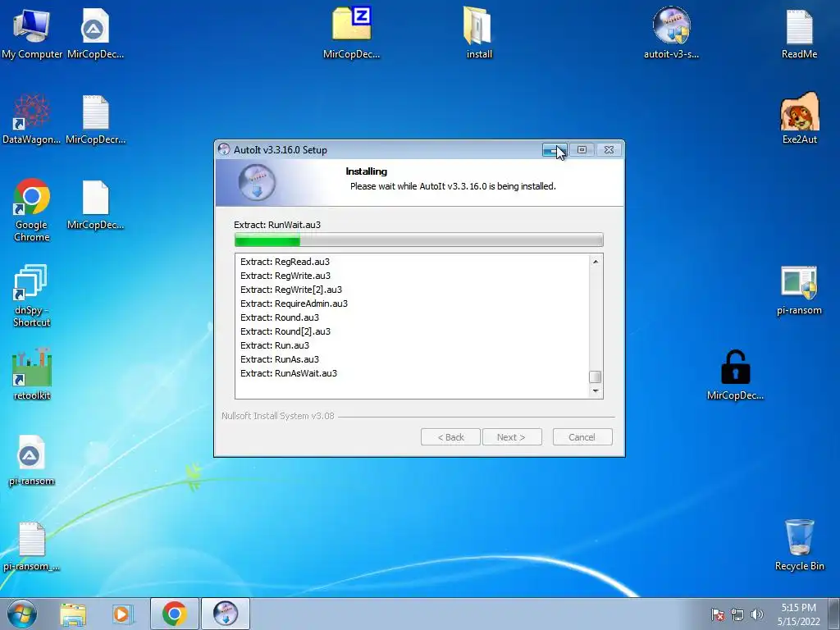840x630 pixels.
Task: Click the Show Desktop strip
Action: coord(834,614)
